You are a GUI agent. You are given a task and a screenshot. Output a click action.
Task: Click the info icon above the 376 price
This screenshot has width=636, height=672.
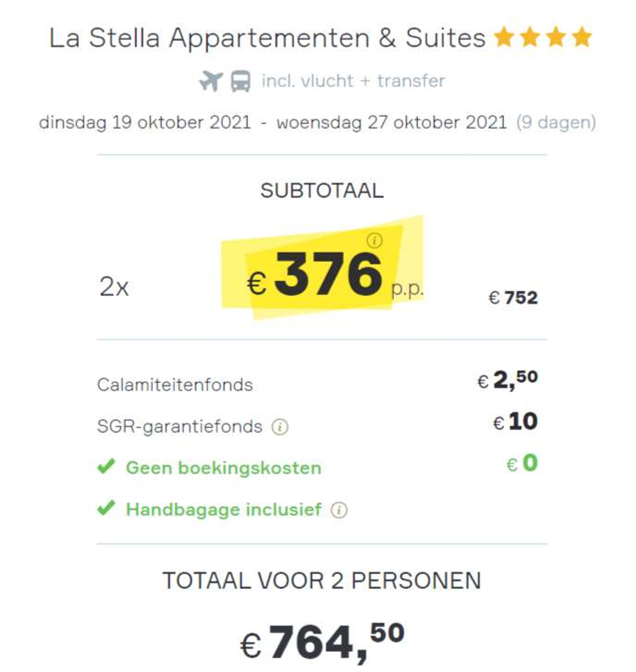[x=374, y=241]
